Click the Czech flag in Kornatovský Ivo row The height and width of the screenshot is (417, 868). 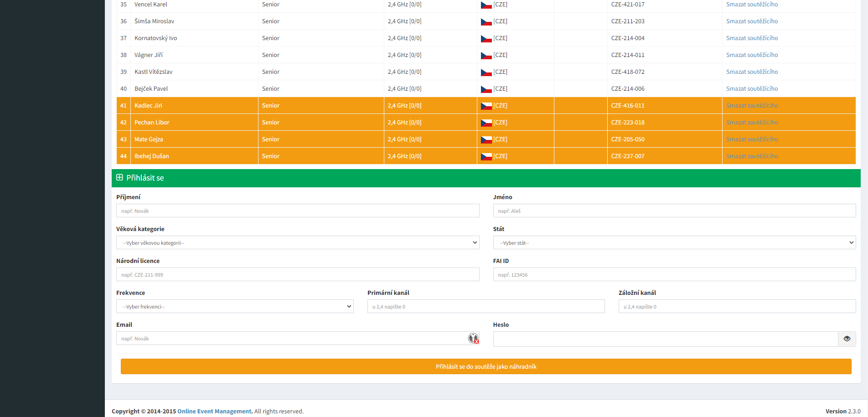(x=486, y=38)
